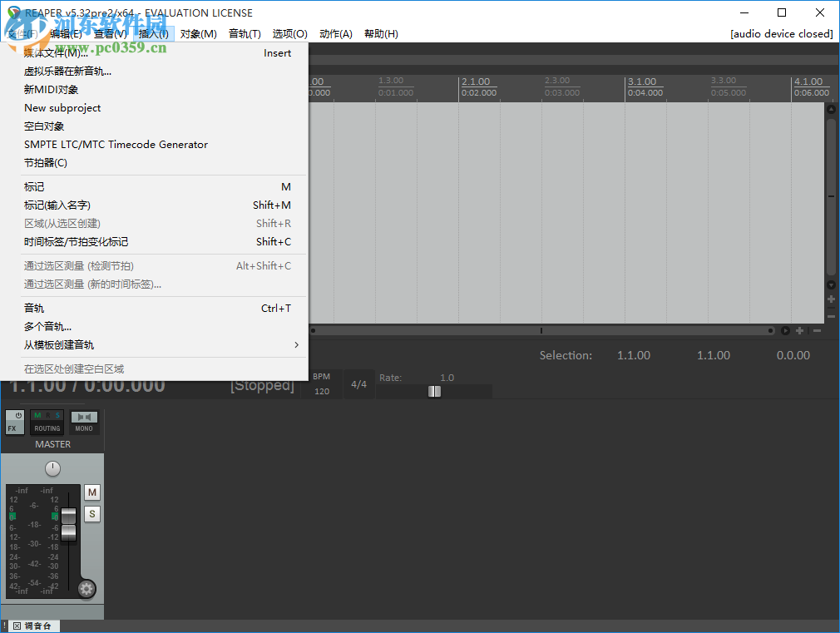Screen dimensions: 840x633
Task: Open the 帮助(H) menu
Action: click(381, 34)
